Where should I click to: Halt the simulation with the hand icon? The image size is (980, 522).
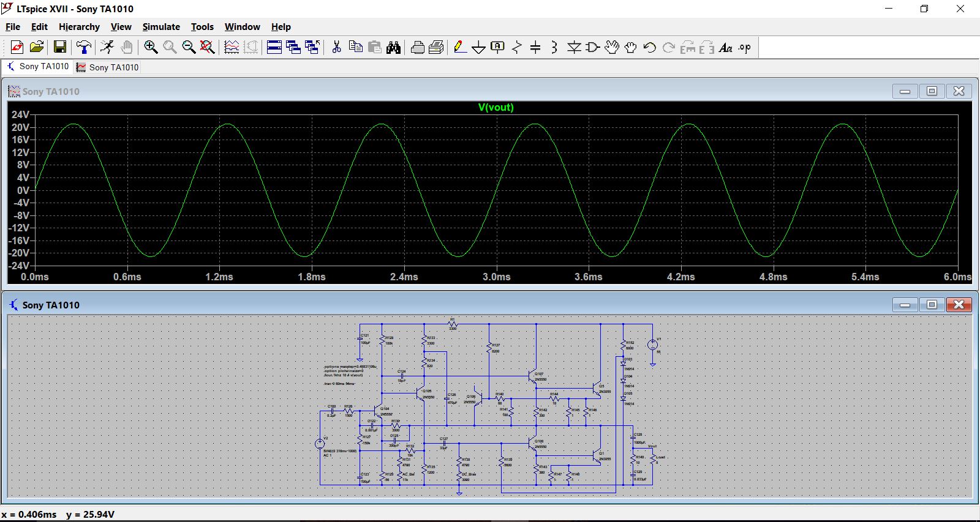tap(126, 47)
